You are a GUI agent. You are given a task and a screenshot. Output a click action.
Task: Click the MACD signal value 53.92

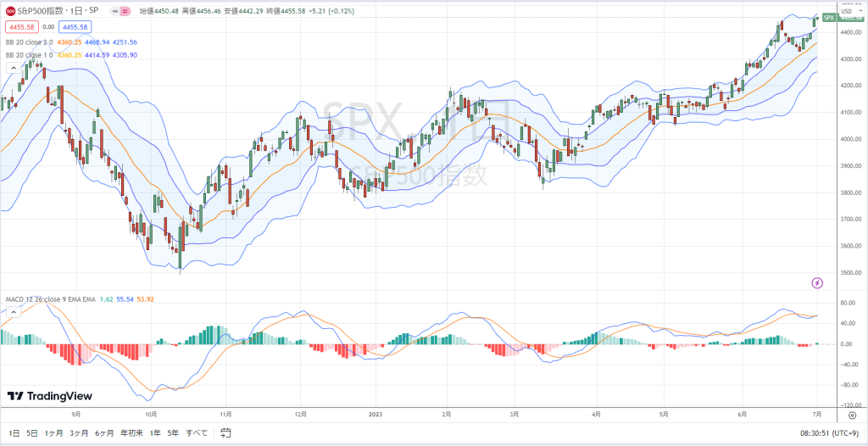(145, 299)
